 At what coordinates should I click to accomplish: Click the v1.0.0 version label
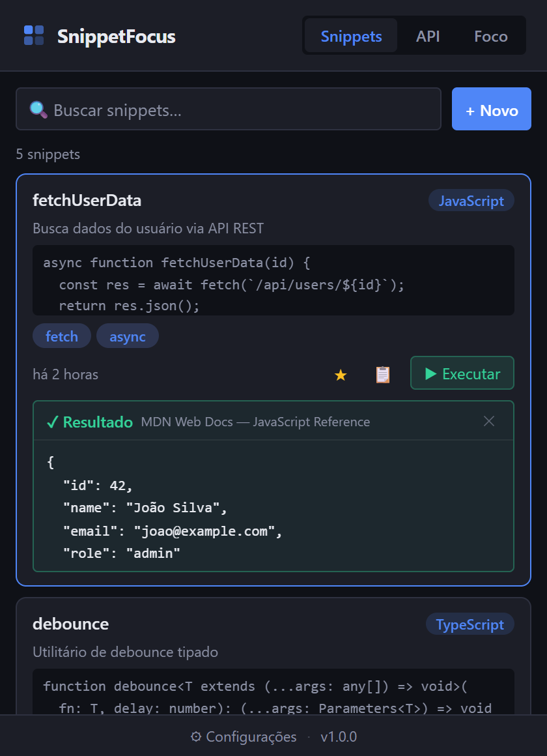339,736
